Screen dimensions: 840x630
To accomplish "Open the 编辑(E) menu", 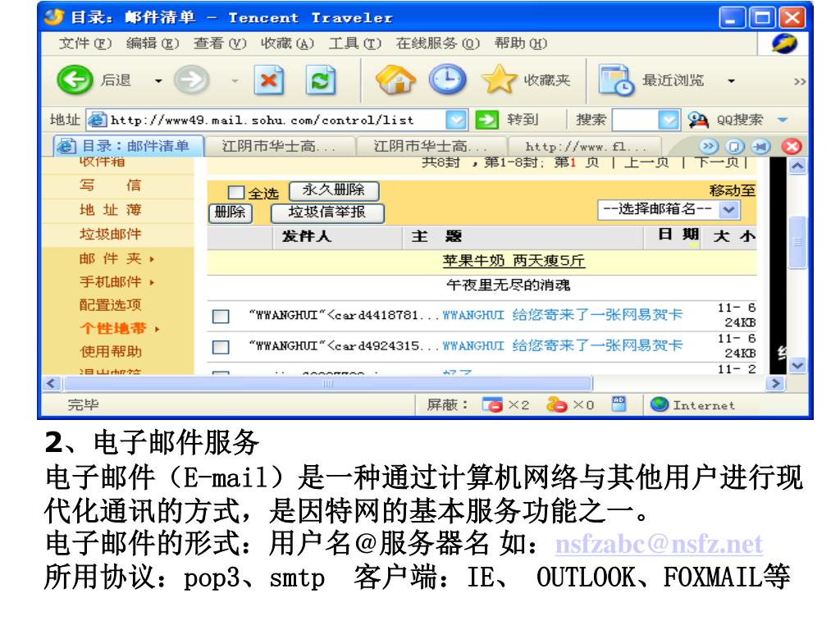I will pyautogui.click(x=152, y=43).
